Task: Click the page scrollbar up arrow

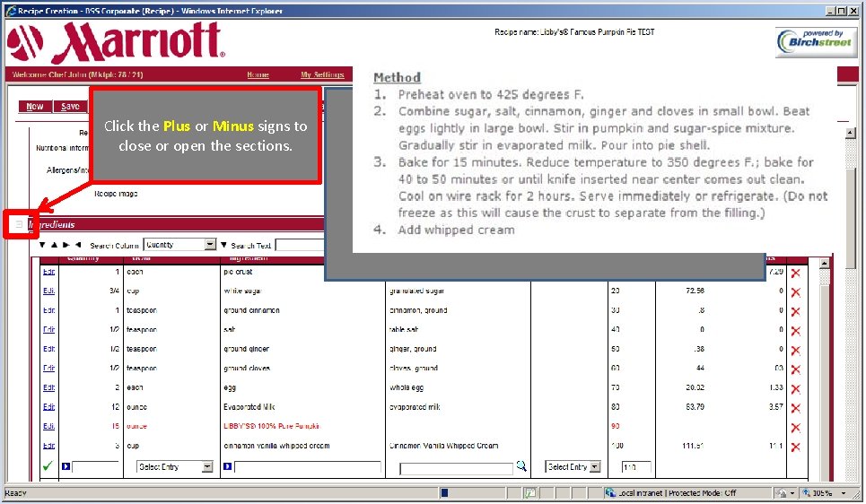Action: pos(851,133)
